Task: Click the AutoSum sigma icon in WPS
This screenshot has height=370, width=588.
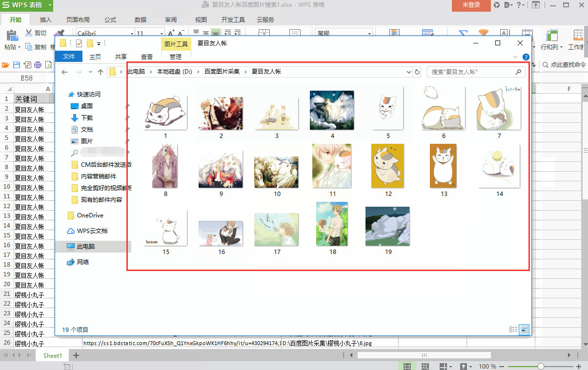Action: point(463,34)
